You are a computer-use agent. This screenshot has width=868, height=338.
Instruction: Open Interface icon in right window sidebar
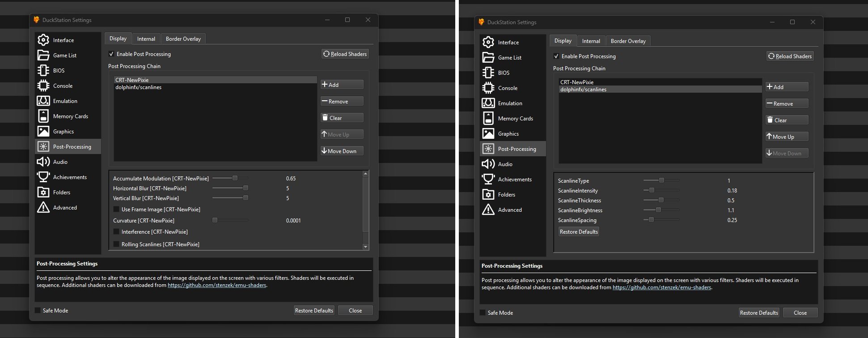pos(488,42)
